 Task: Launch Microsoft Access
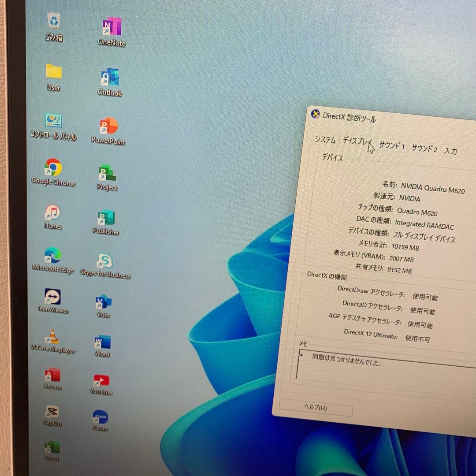pos(52,376)
